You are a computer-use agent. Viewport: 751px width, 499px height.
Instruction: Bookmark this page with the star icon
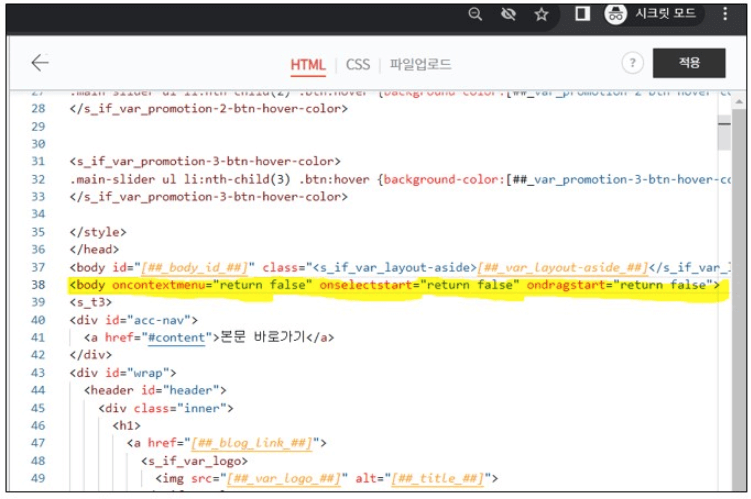(x=542, y=14)
